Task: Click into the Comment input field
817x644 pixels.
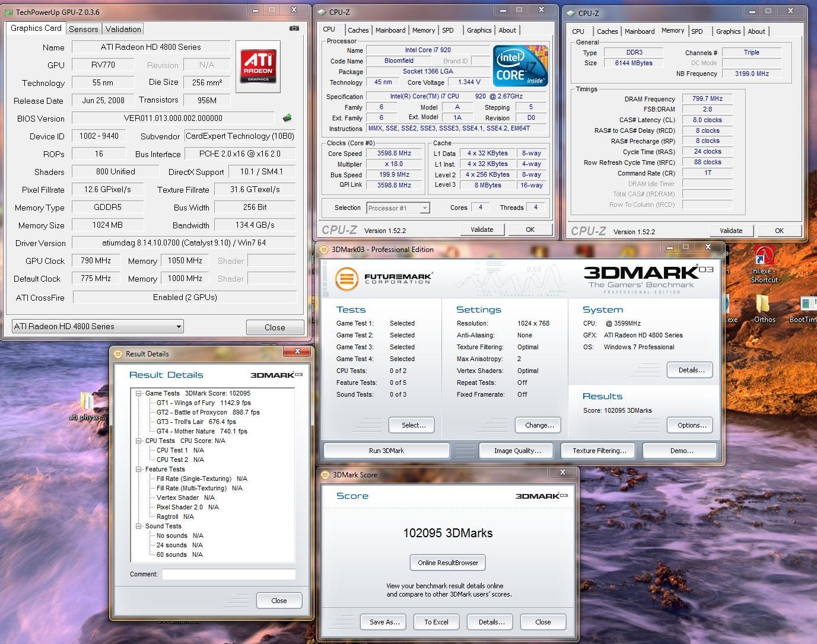Action: pyautogui.click(x=228, y=574)
